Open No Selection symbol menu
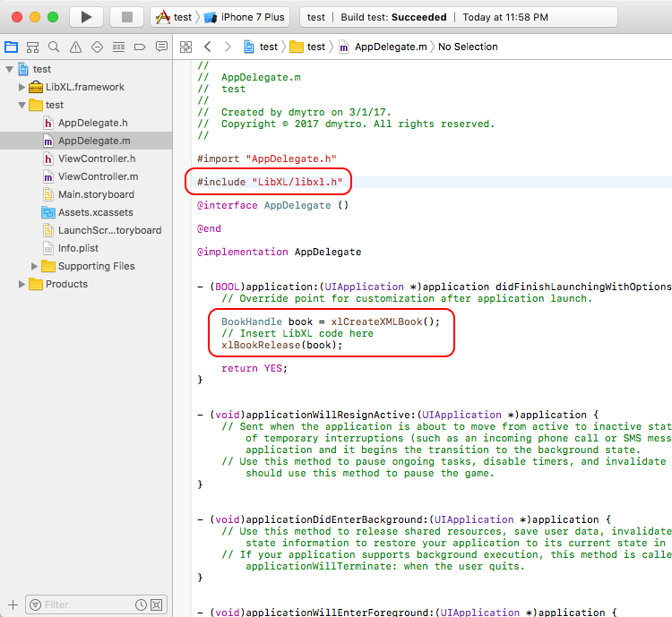The height and width of the screenshot is (617, 672). click(x=468, y=47)
